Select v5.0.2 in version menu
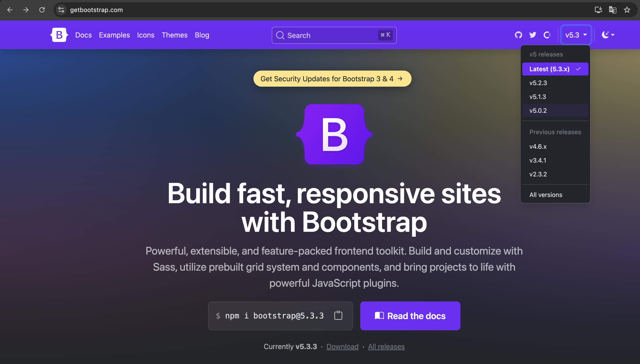Viewport: 640px width, 364px height. [555, 111]
